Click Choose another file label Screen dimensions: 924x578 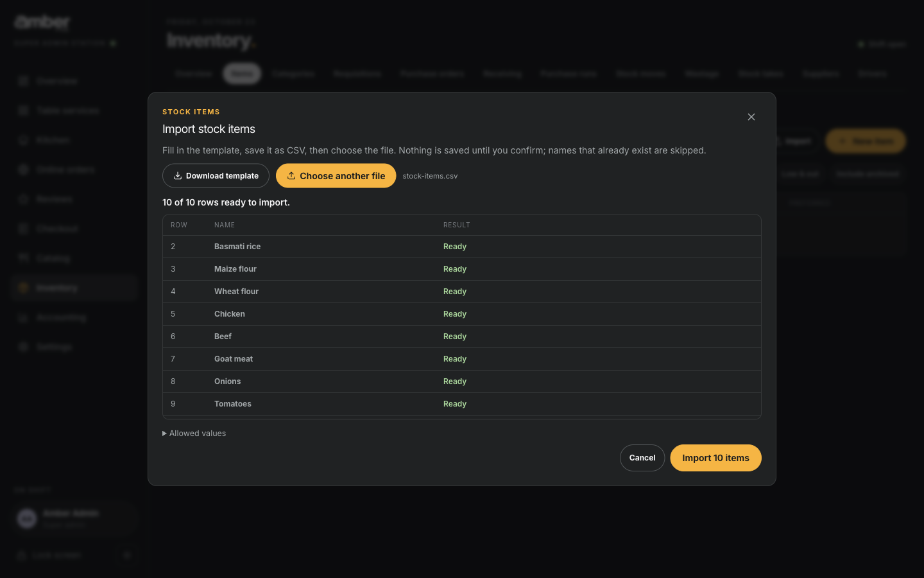[343, 176]
